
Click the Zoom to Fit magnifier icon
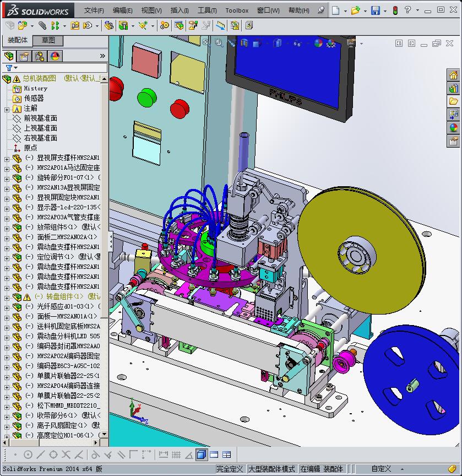tap(206, 43)
